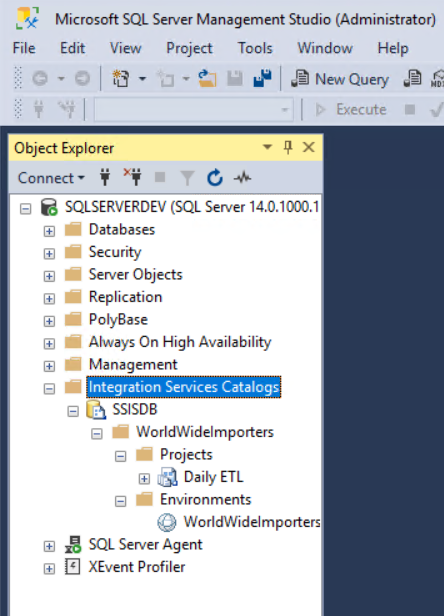Screen dimensions: 444x616
Task: Expand the SQL Server Agent node
Action: pos(49,546)
